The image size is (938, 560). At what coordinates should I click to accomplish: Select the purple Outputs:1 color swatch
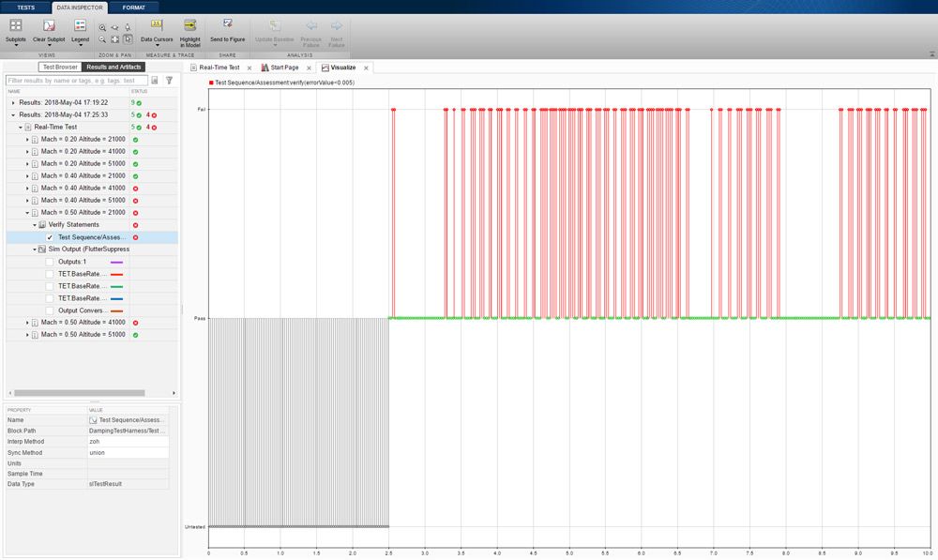click(x=116, y=262)
